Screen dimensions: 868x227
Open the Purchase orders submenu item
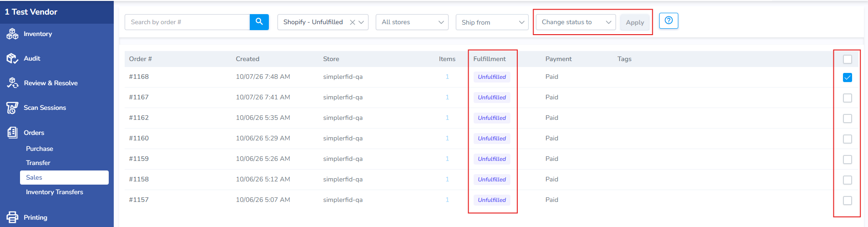click(40, 149)
